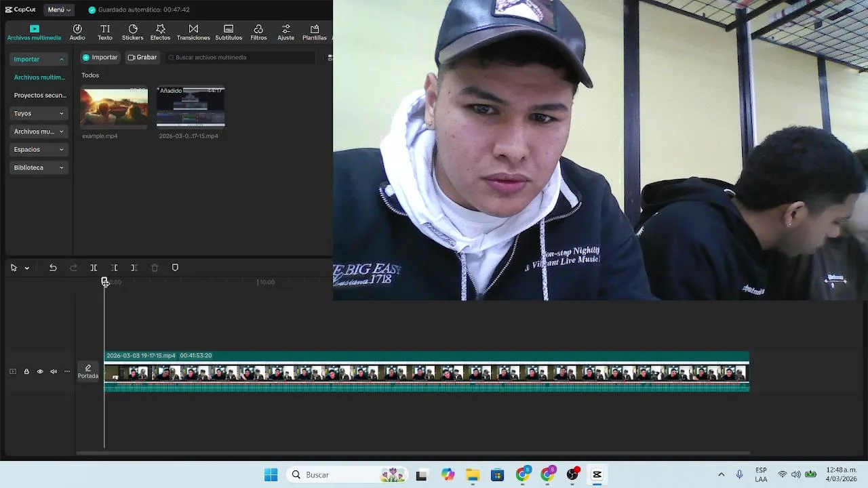
Task: Focus the Buscar archivos multimedia field
Action: [241, 58]
